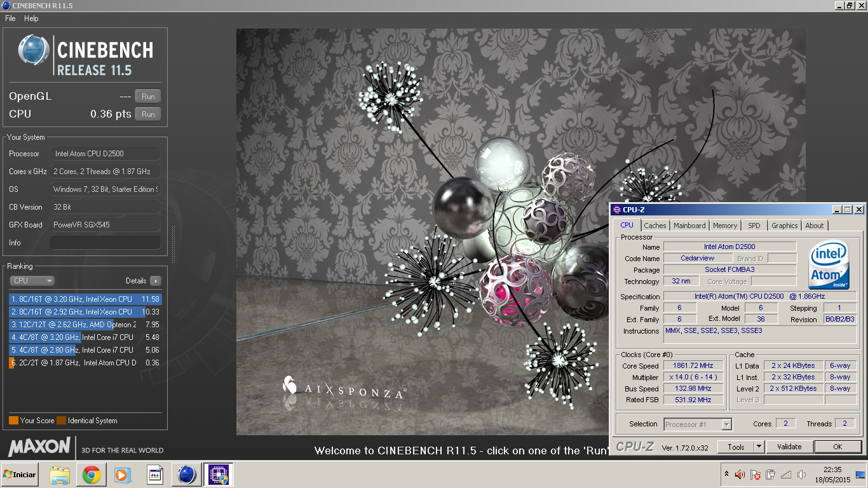868x488 pixels.
Task: Select ranking row 4C/8T @ 3.20 GHz Core i7
Action: click(85, 337)
